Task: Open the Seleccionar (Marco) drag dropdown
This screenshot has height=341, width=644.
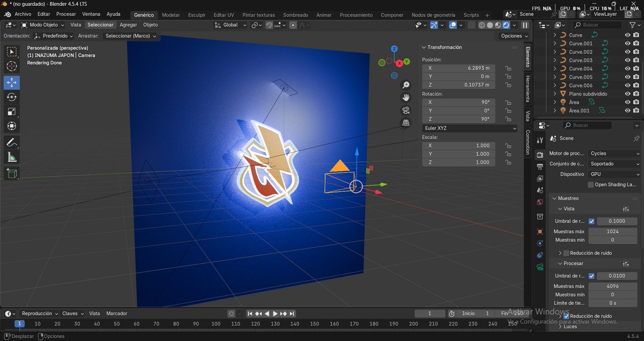Action: click(x=130, y=36)
